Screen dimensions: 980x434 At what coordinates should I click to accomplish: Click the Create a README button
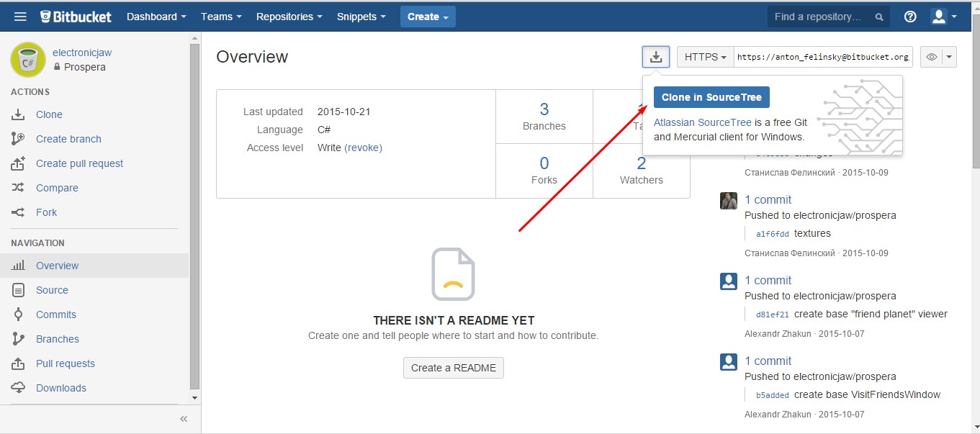tap(454, 368)
